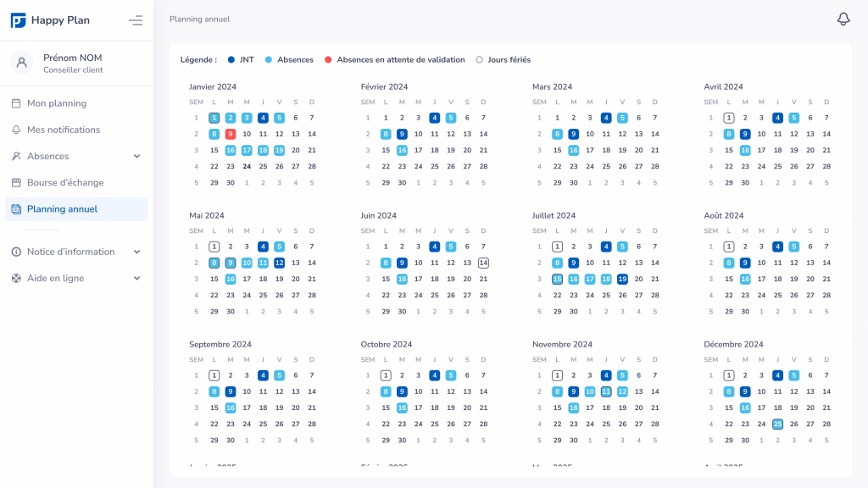Click the bell icon beside Mes notifications
868x488 pixels.
pos(16,130)
